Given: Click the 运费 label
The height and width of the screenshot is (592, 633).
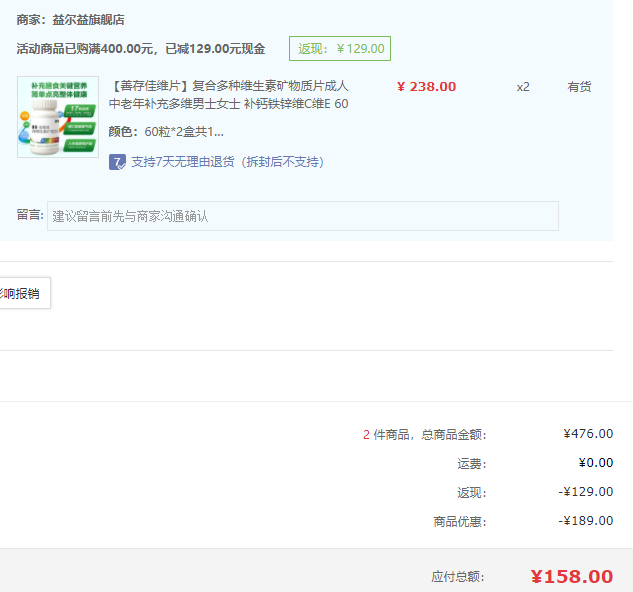Looking at the screenshot, I should coord(472,464).
